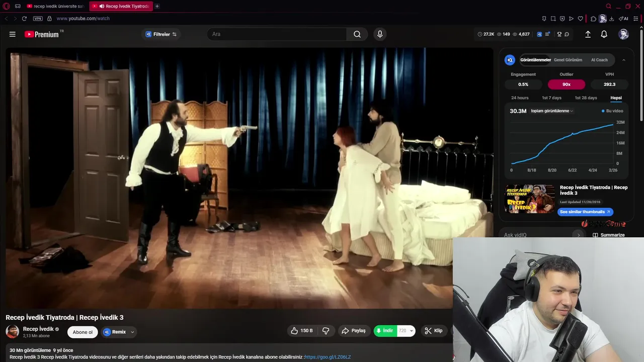The height and width of the screenshot is (362, 644).
Task: Add page to bookmarks heart icon
Action: pos(580,19)
